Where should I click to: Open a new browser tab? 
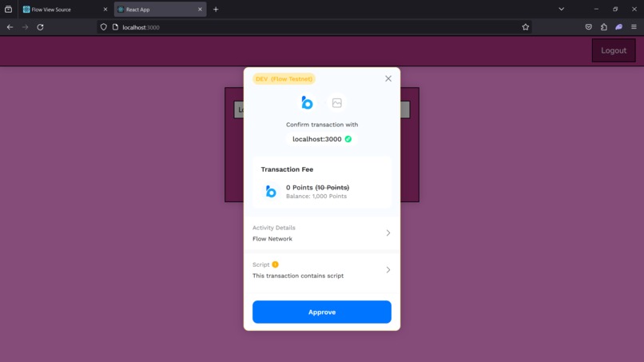click(216, 9)
